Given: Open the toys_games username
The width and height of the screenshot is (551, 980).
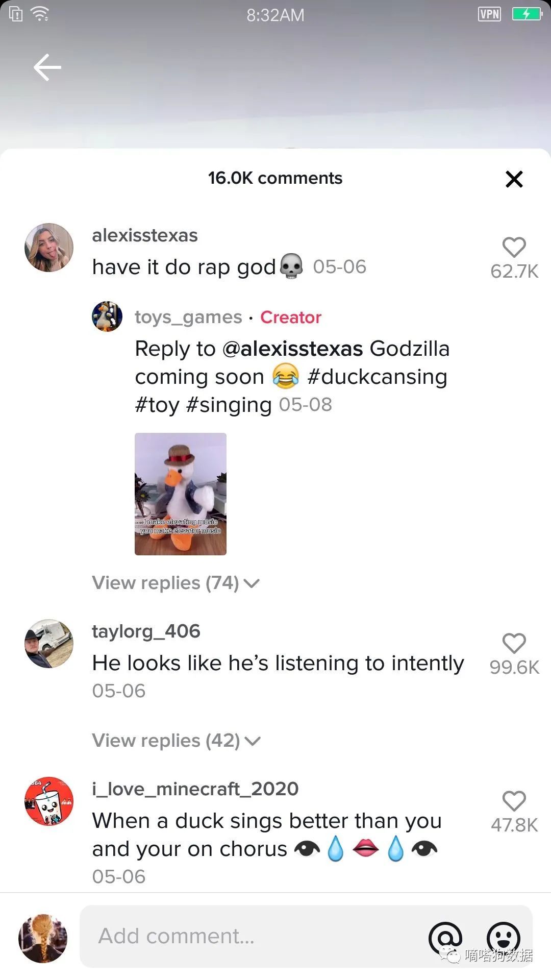Looking at the screenshot, I should pyautogui.click(x=188, y=317).
